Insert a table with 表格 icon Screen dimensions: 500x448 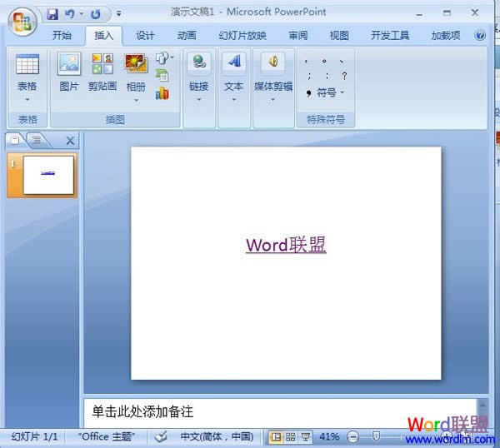[27, 64]
